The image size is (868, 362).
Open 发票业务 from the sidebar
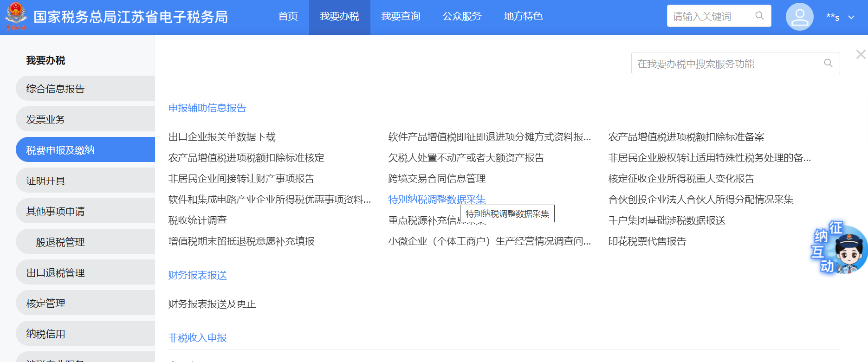45,119
